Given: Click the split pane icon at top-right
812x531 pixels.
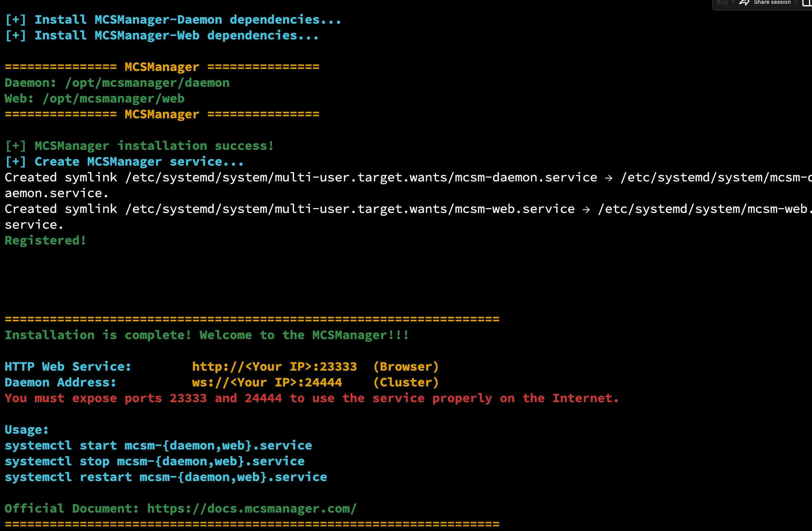Looking at the screenshot, I should (807, 3).
